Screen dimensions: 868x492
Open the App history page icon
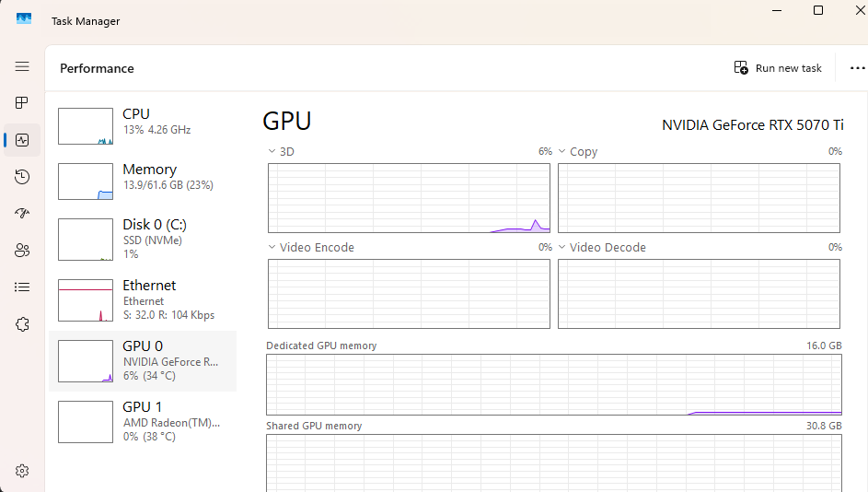(x=22, y=177)
